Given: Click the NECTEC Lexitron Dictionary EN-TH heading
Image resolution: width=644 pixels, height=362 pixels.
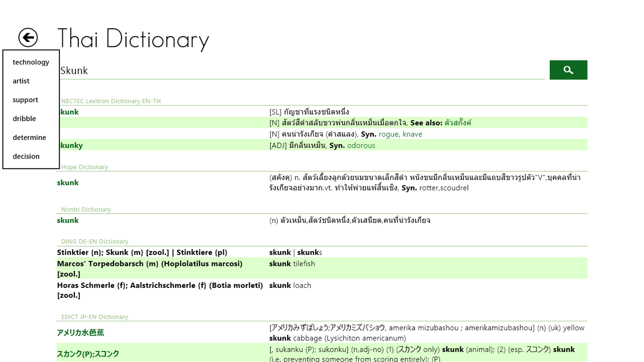Looking at the screenshot, I should pos(111,101).
